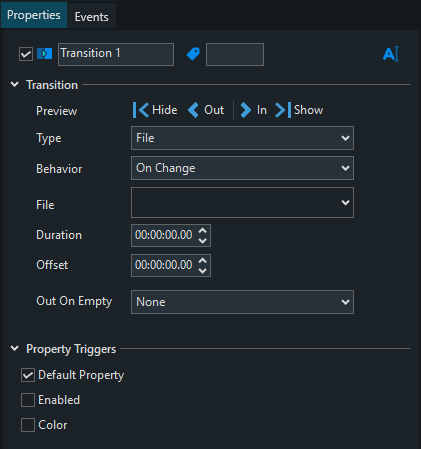Collapse the Transition section
This screenshot has width=421, height=449.
point(15,85)
